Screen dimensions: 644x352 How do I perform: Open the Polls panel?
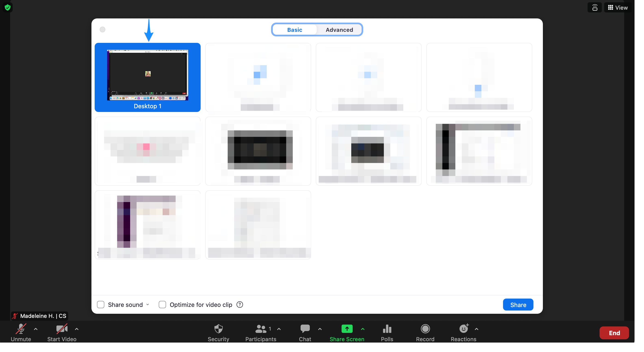point(387,329)
